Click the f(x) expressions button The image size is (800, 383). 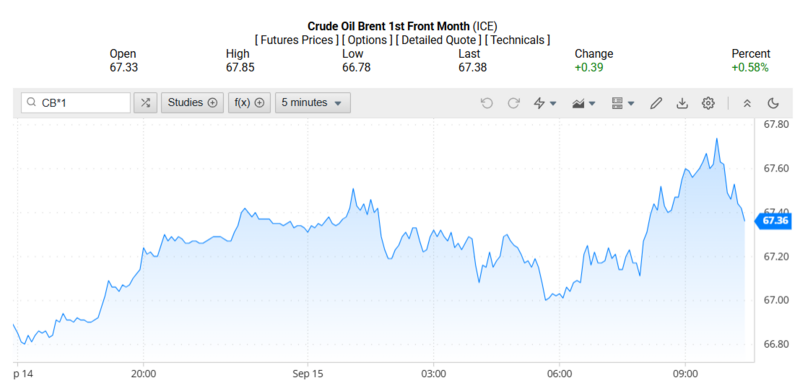click(x=249, y=103)
